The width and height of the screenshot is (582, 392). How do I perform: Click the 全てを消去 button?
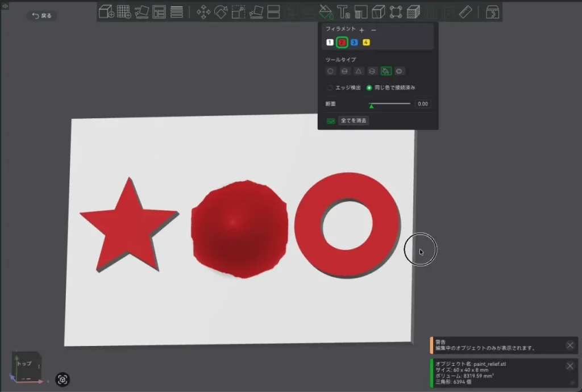[354, 120]
